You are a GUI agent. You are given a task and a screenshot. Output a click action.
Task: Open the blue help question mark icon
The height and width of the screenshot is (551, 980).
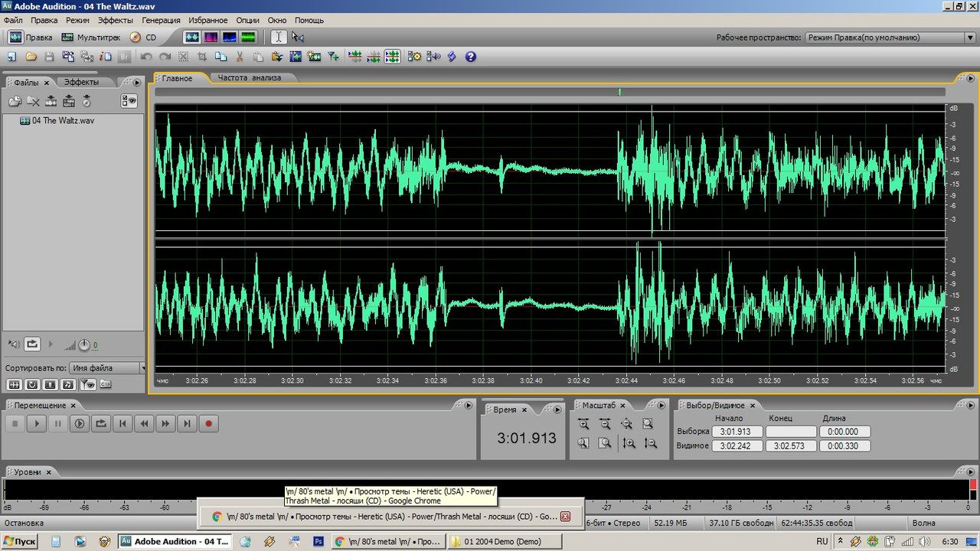(470, 57)
